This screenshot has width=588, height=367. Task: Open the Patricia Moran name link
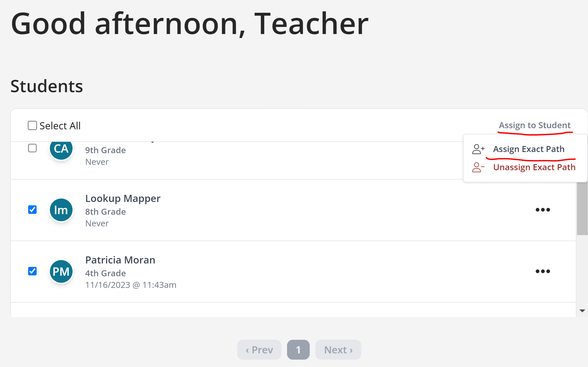[120, 260]
